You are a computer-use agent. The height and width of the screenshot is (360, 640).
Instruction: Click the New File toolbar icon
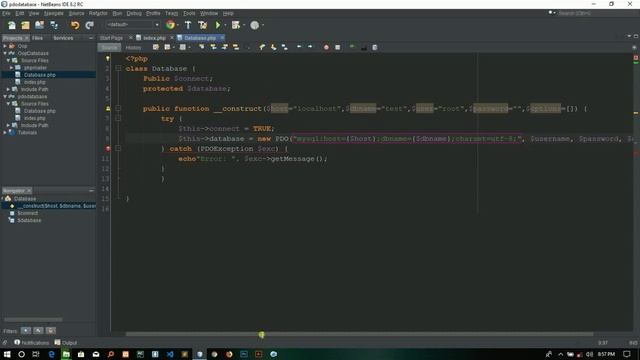click(12, 25)
